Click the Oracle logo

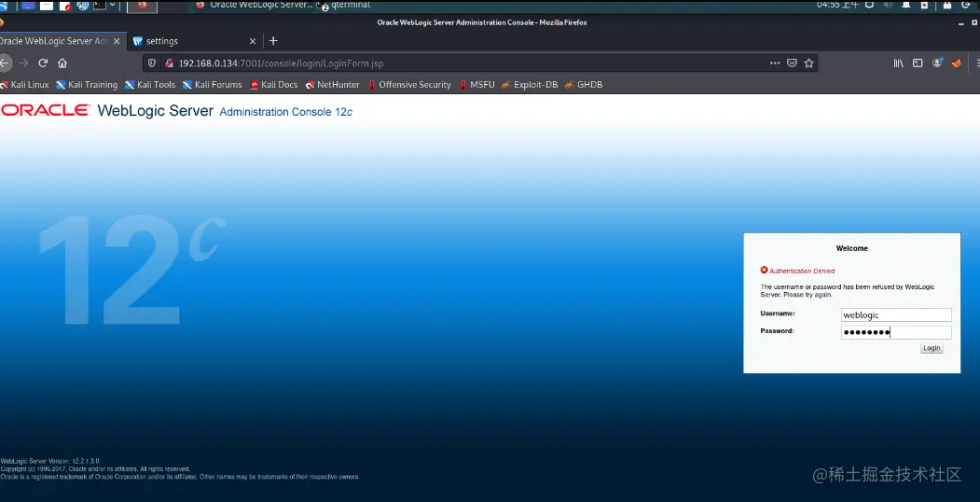[x=45, y=111]
